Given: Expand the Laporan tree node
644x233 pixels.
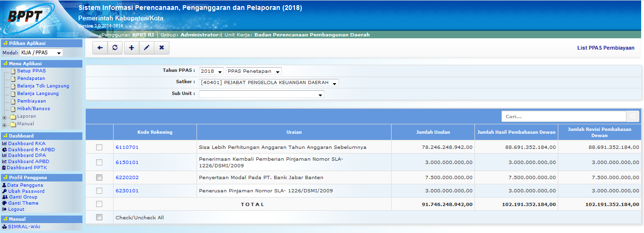Looking at the screenshot, I should 4,117.
